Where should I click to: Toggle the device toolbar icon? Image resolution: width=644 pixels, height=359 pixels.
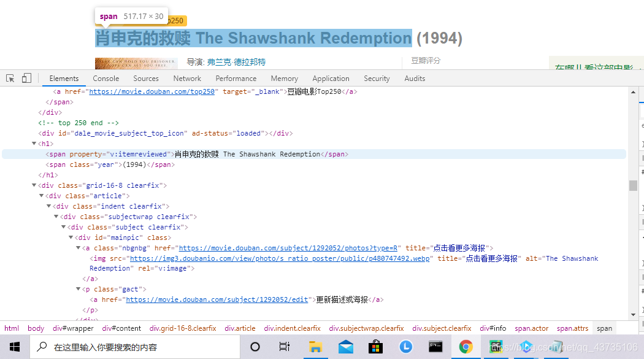(26, 78)
